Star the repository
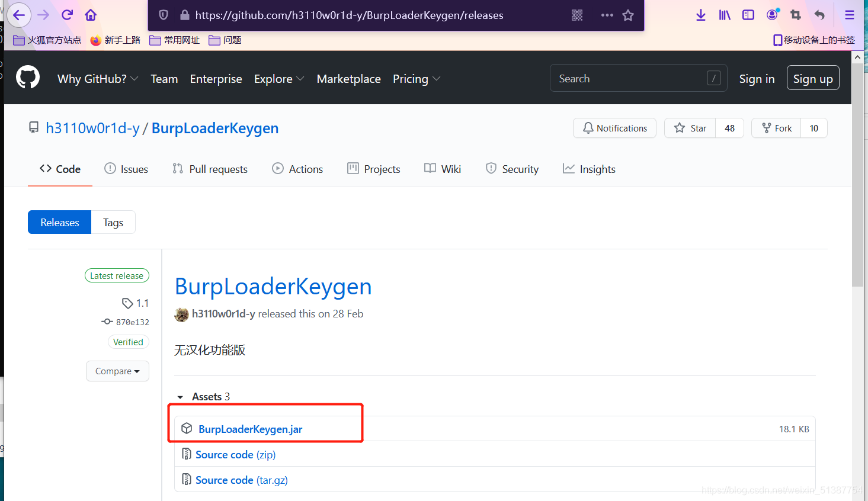The image size is (868, 501). click(x=690, y=128)
